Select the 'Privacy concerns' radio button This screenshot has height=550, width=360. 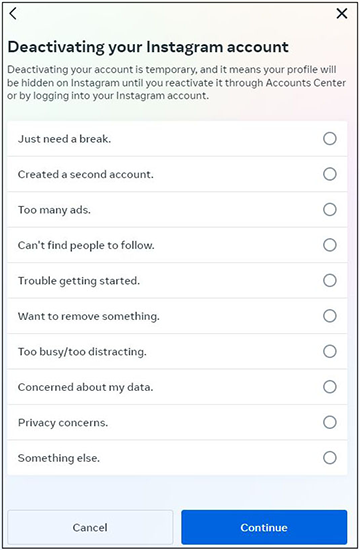(330, 422)
